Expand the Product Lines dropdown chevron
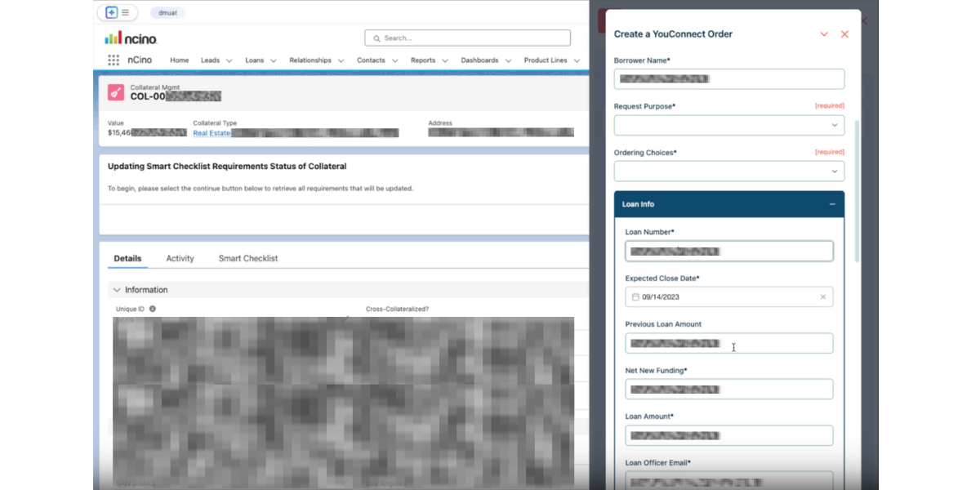Image resolution: width=980 pixels, height=490 pixels. coord(577,60)
